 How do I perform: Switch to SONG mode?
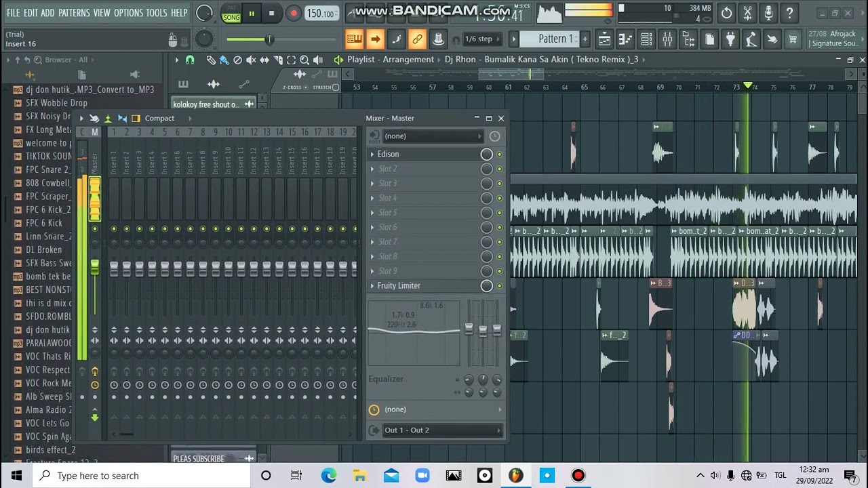pyautogui.click(x=231, y=18)
